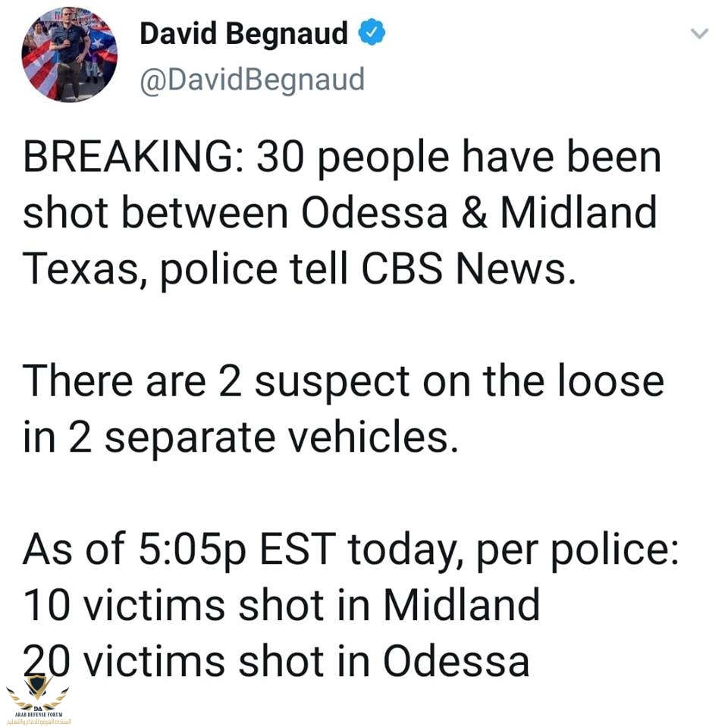The width and height of the screenshot is (728, 727).
Task: Expand the tweet options chevron
Action: coord(698,34)
